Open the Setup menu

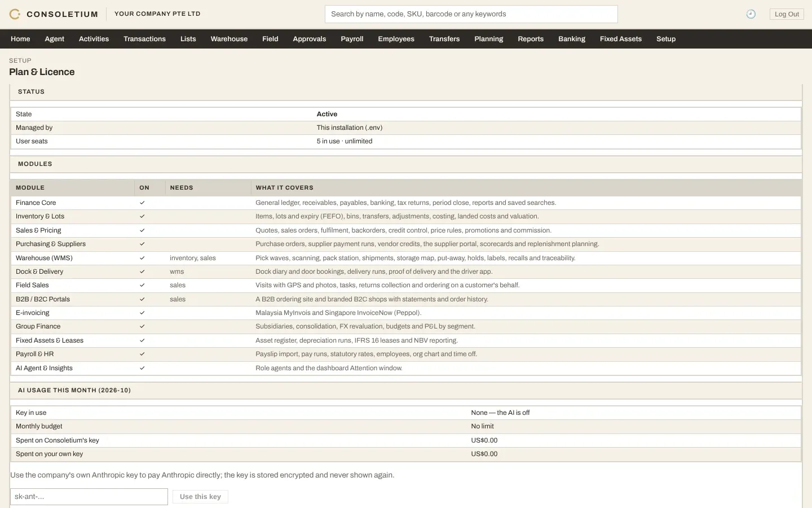pyautogui.click(x=666, y=39)
